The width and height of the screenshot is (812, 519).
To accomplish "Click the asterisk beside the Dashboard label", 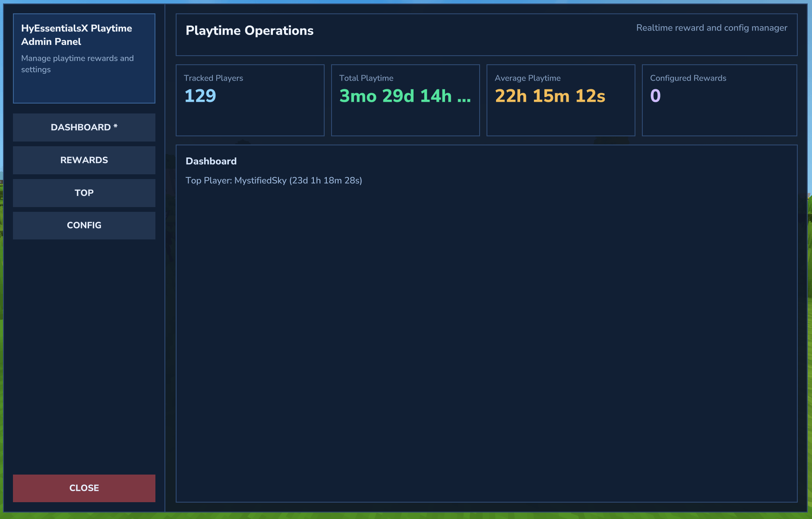I will click(x=115, y=126).
